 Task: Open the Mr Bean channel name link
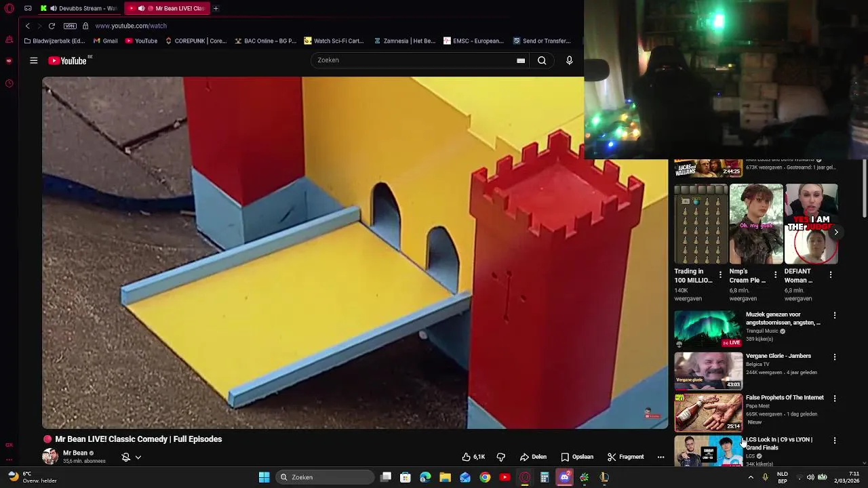[75, 453]
